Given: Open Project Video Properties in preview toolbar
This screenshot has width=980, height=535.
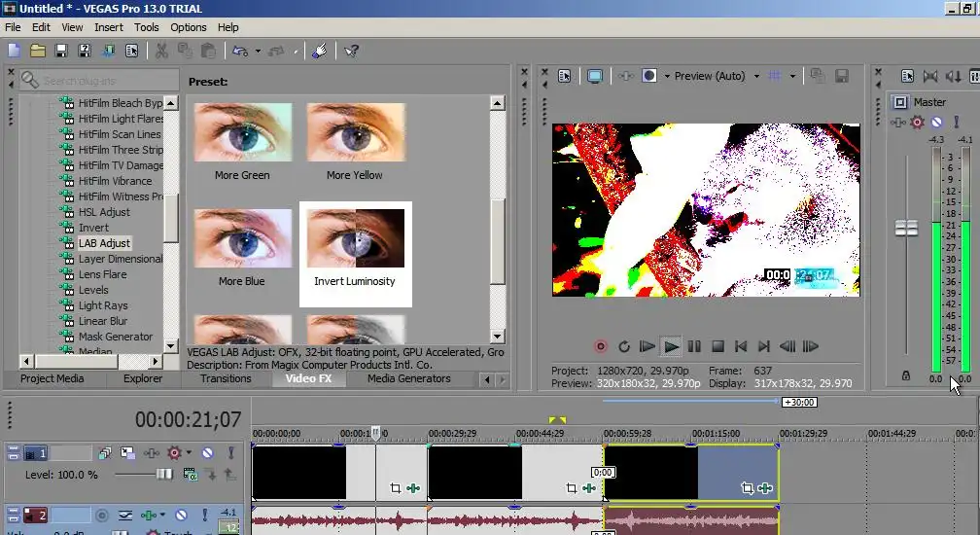Looking at the screenshot, I should click(x=564, y=76).
